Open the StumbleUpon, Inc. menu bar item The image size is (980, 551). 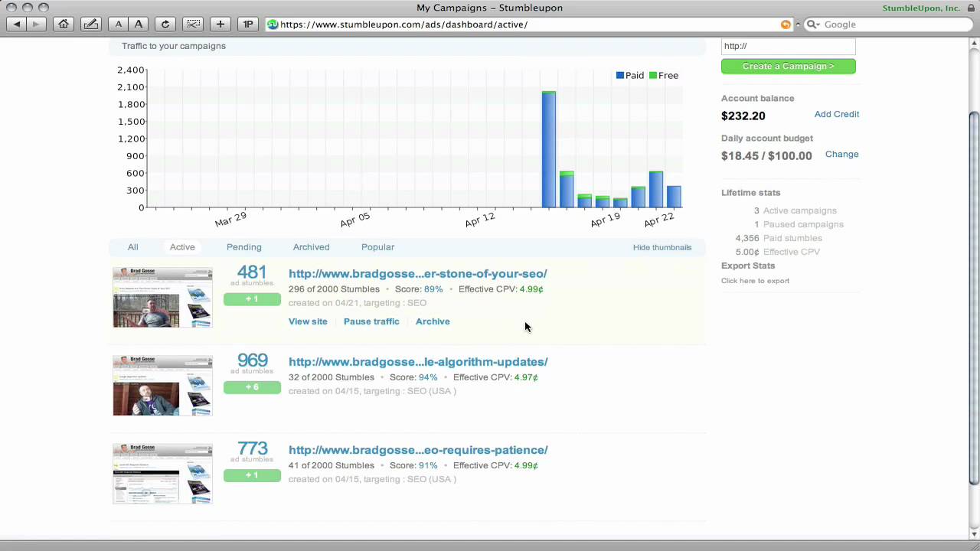pos(921,8)
